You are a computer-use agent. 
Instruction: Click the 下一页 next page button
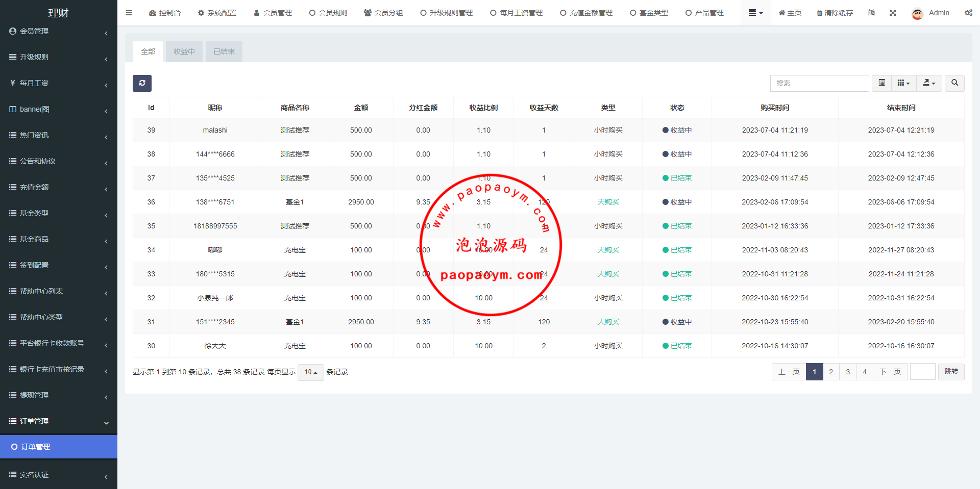pos(890,372)
